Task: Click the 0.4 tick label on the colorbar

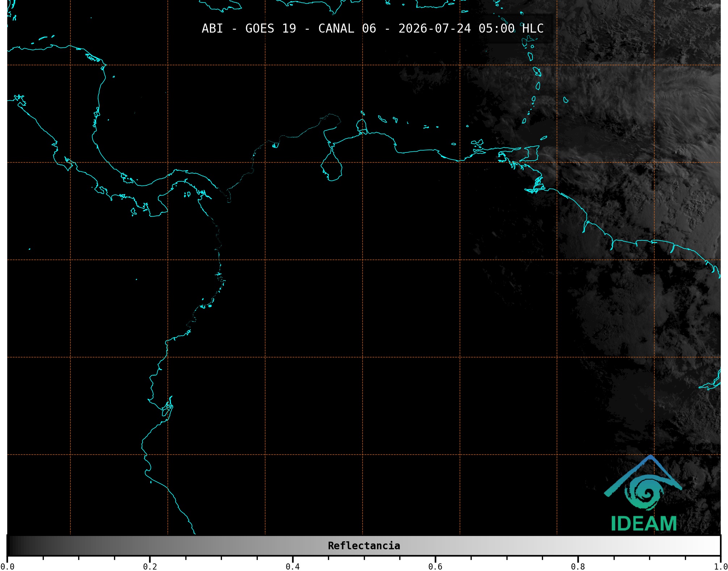Action: pos(293,566)
